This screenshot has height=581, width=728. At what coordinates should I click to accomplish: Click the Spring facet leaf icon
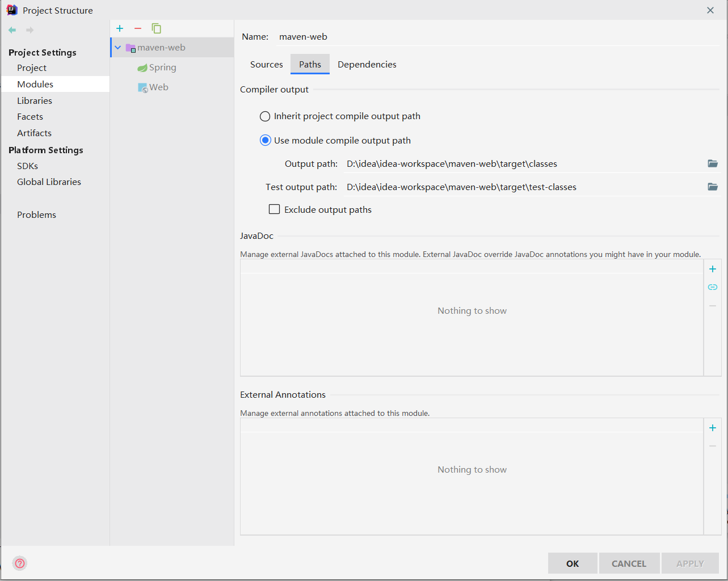tap(142, 68)
